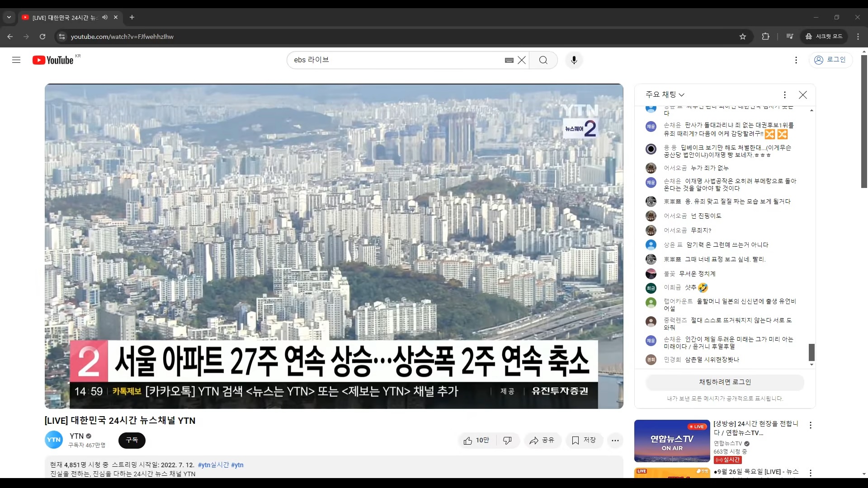The width and height of the screenshot is (868, 488).
Task: Like the video with thumbs-up button
Action: 477,440
